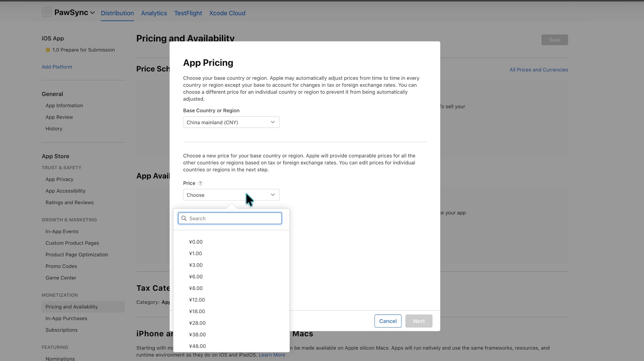Select 1.0 Prepare for Submission version

pyautogui.click(x=84, y=50)
